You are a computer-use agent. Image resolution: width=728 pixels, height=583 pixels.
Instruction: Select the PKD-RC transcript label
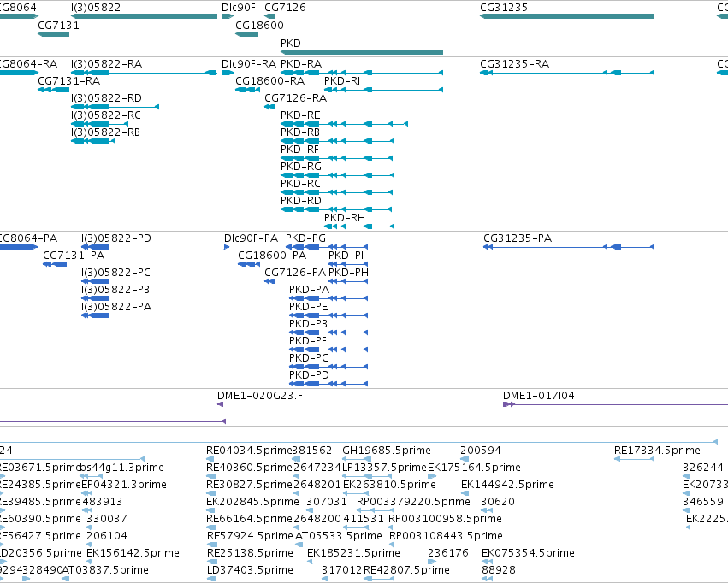click(x=300, y=183)
